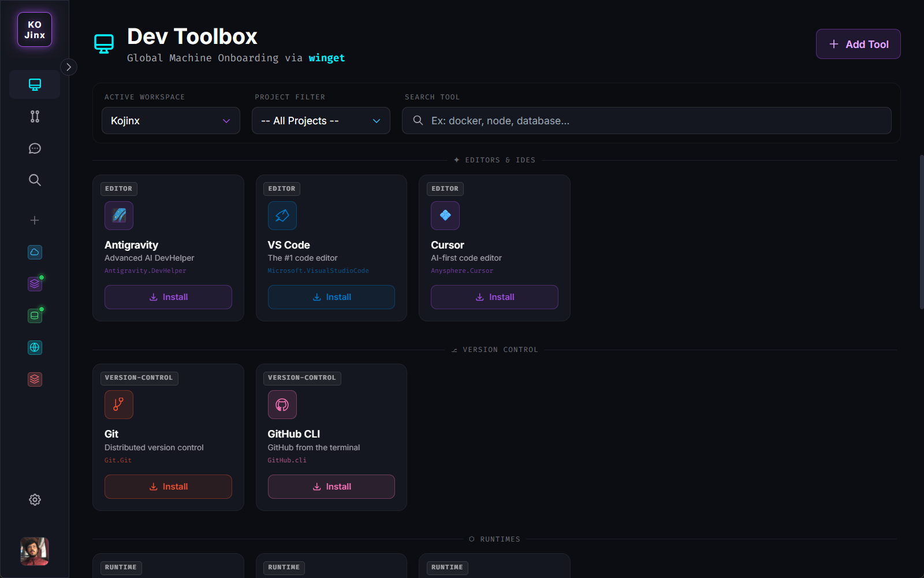This screenshot has width=924, height=578.
Task: Open the sidebar search magnifier icon
Action: coord(35,180)
